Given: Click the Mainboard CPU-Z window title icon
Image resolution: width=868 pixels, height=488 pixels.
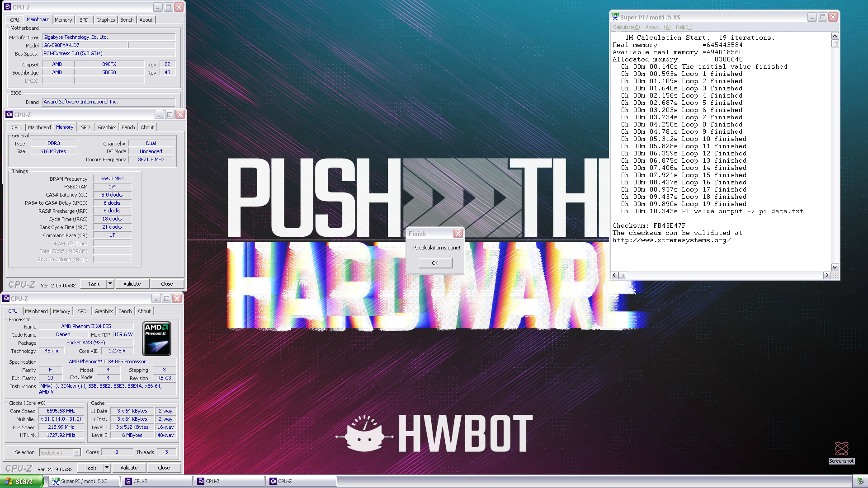Looking at the screenshot, I should pos(8,7).
